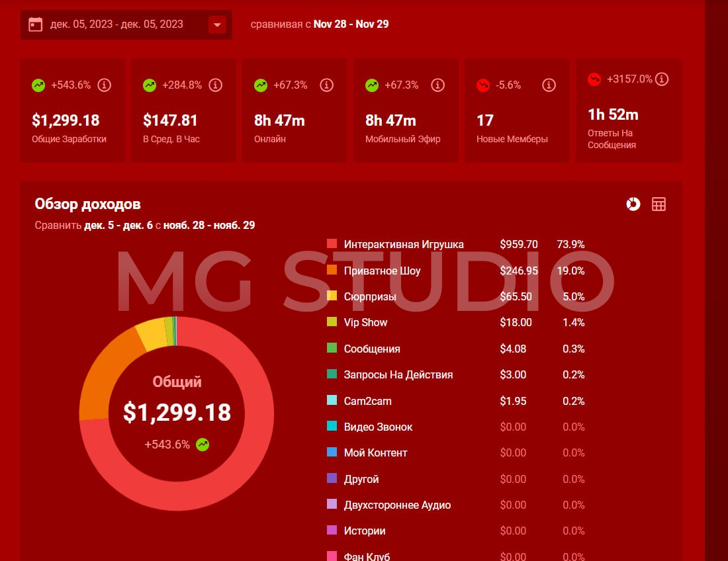Viewport: 728px width, 561px height.
Task: Switch to donut chart view
Action: pos(633,204)
